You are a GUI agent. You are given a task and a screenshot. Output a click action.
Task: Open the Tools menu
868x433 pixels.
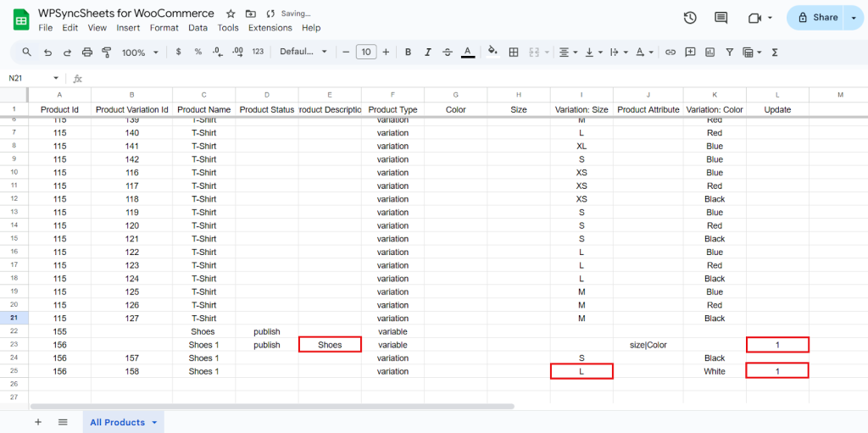point(228,28)
